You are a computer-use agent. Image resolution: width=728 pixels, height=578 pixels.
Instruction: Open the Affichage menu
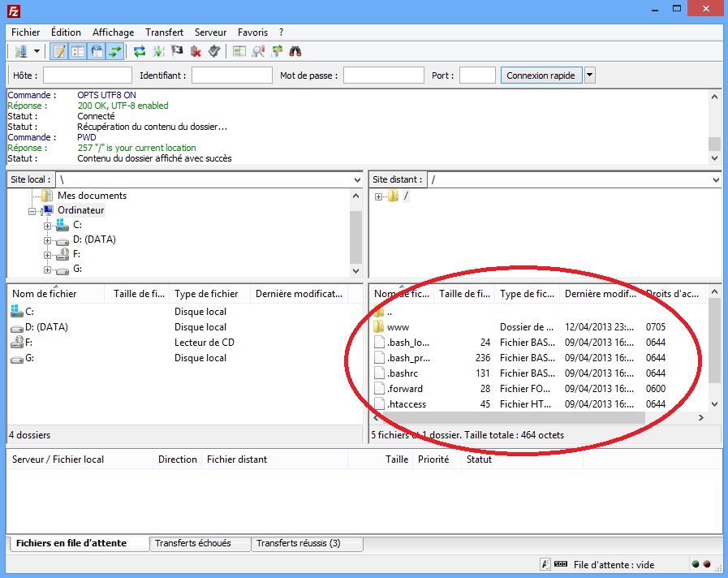coord(114,32)
